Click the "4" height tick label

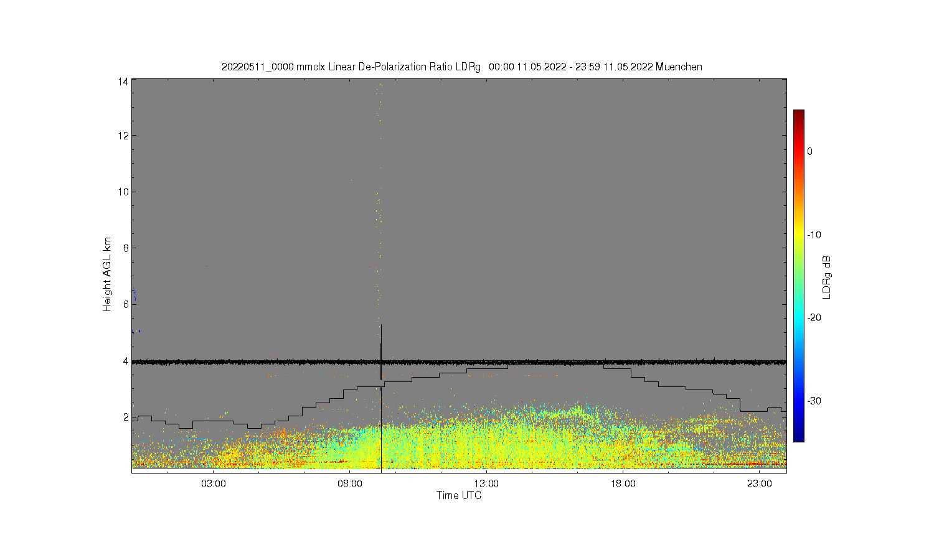tap(126, 361)
